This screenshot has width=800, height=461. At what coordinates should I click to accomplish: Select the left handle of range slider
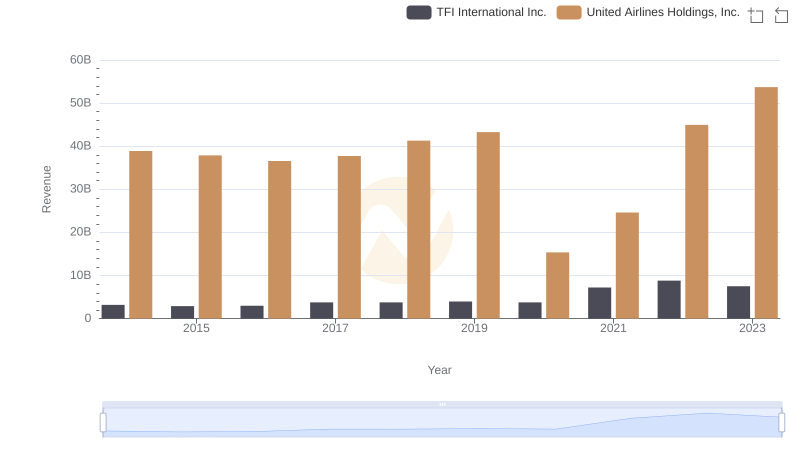103,423
